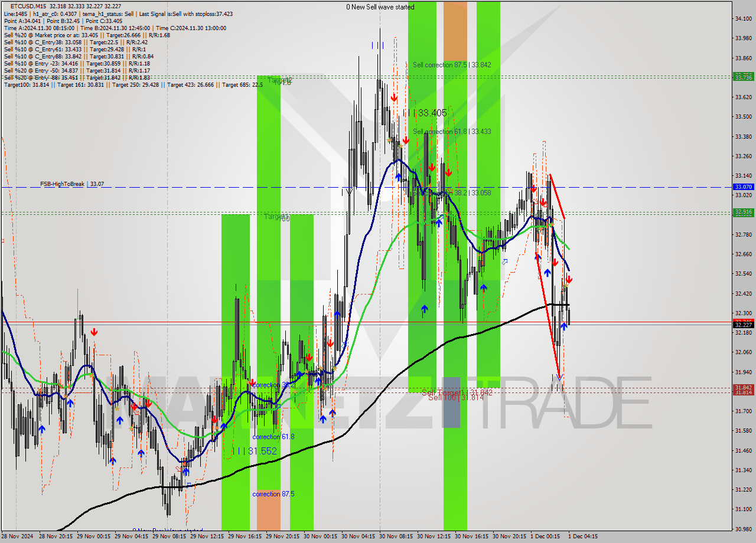Viewport: 756px width, 543px height.
Task: Click the '30 Nov 20:15' time axis label
Action: pyautogui.click(x=509, y=537)
